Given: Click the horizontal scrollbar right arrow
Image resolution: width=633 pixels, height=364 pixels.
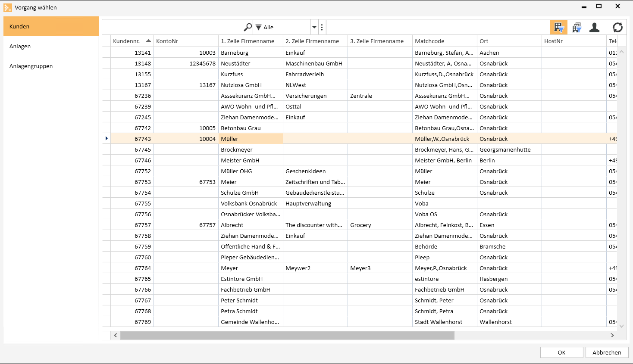Looking at the screenshot, I should click(612, 335).
